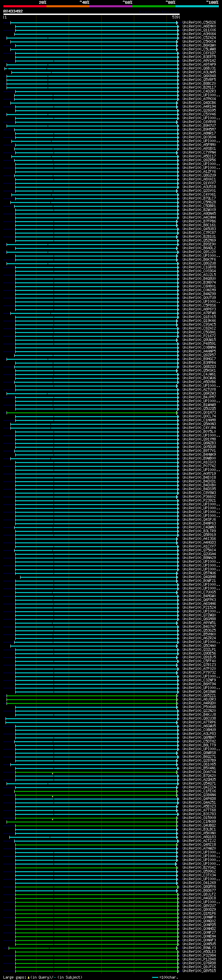
Task: Click the UniRef100_A5FMM0 label
Action: 199,145
